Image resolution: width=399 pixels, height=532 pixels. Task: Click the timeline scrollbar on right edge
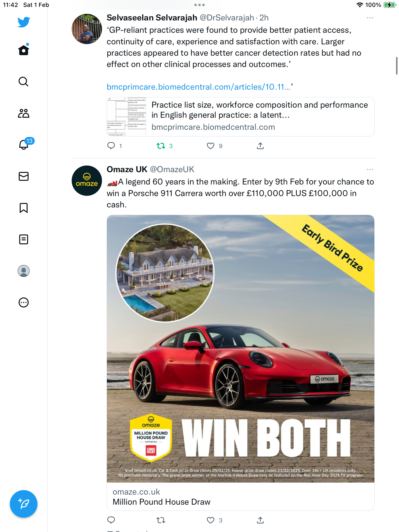point(397,66)
